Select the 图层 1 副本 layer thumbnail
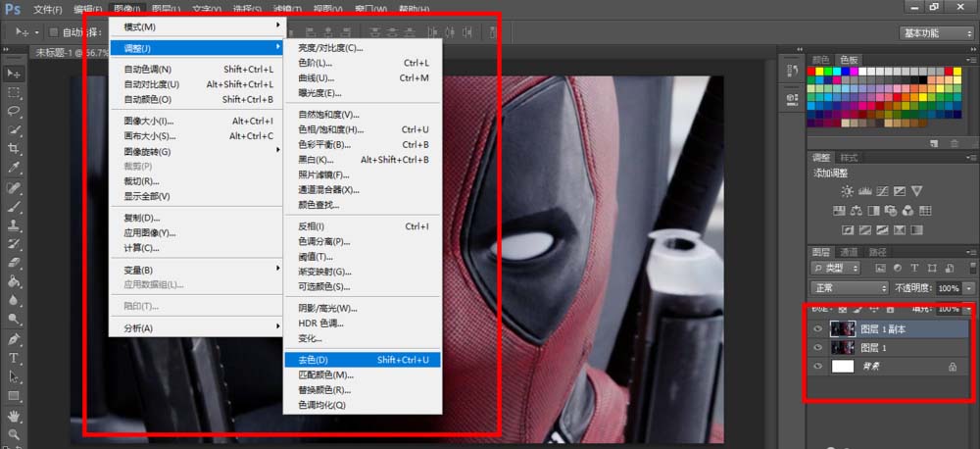 pyautogui.click(x=843, y=329)
